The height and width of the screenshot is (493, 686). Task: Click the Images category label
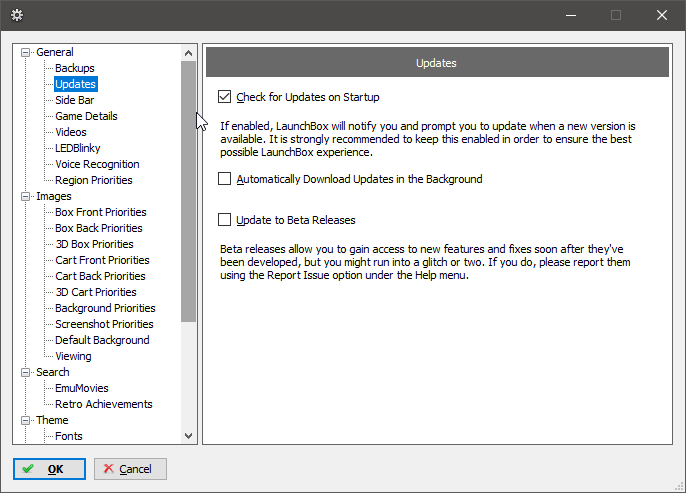[x=53, y=196]
